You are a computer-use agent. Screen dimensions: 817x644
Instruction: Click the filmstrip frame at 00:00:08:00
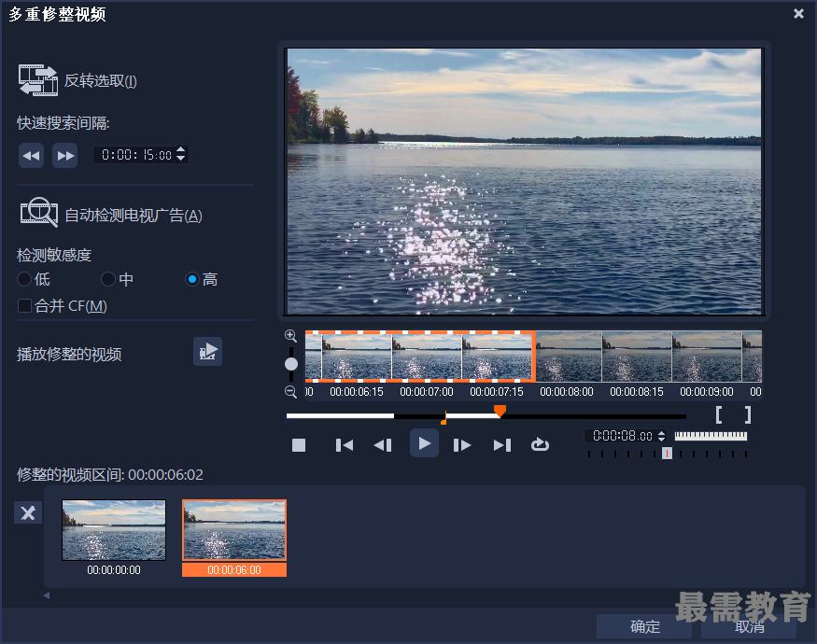point(567,357)
